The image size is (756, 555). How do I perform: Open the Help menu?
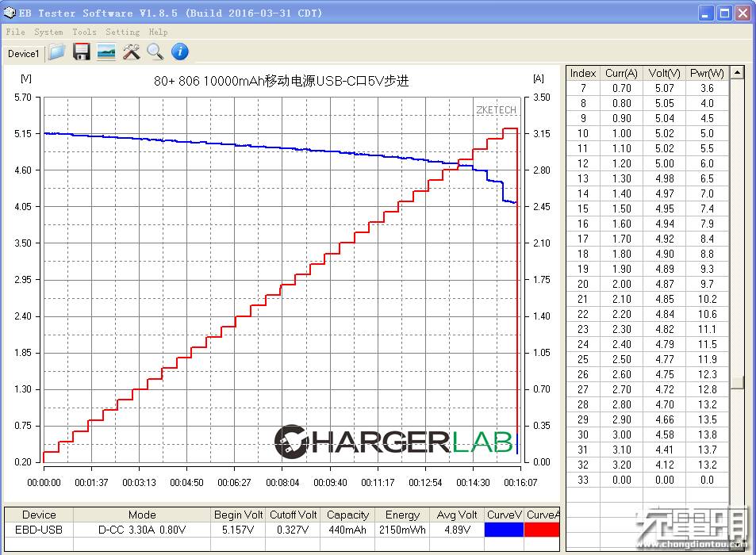tap(158, 33)
